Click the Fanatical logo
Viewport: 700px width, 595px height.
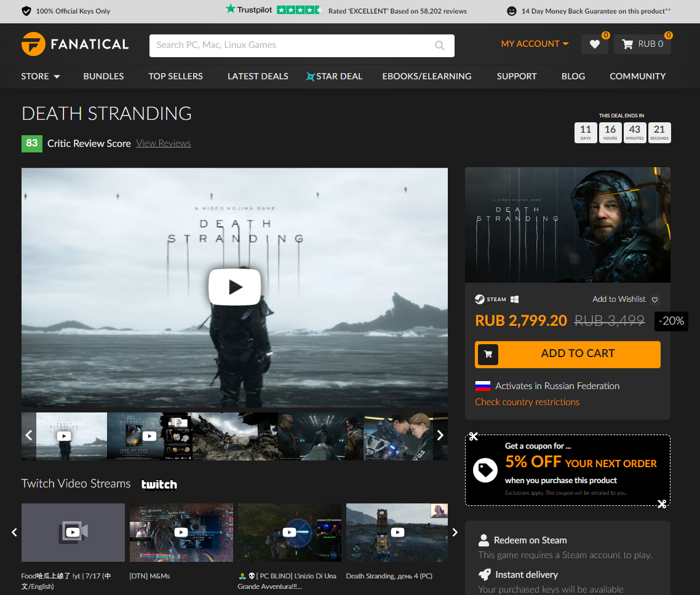pyautogui.click(x=75, y=44)
